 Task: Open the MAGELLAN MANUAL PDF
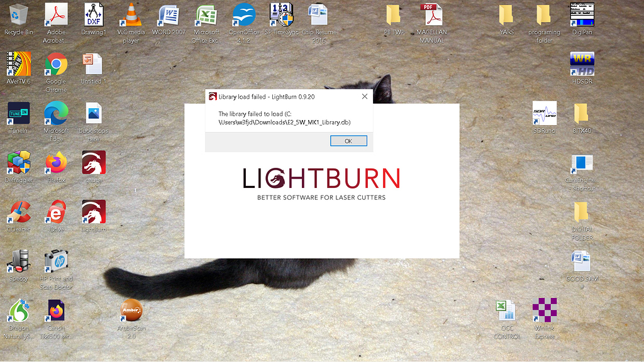coord(431,18)
